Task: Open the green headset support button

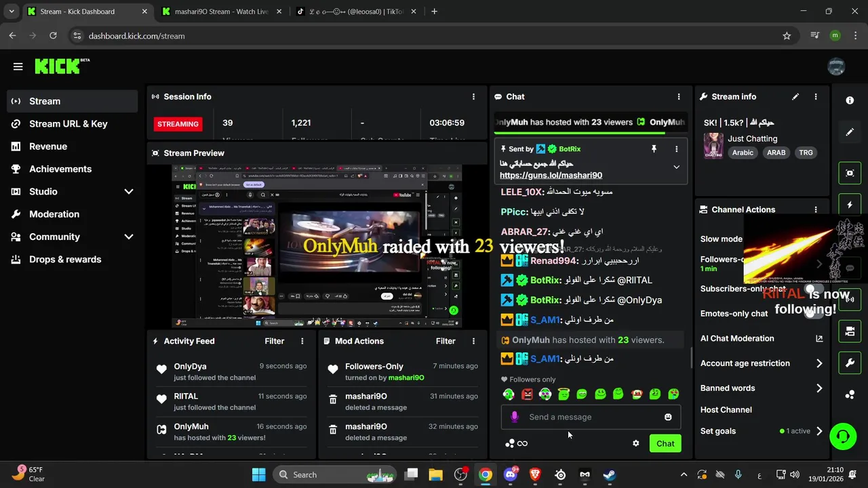Action: click(843, 436)
